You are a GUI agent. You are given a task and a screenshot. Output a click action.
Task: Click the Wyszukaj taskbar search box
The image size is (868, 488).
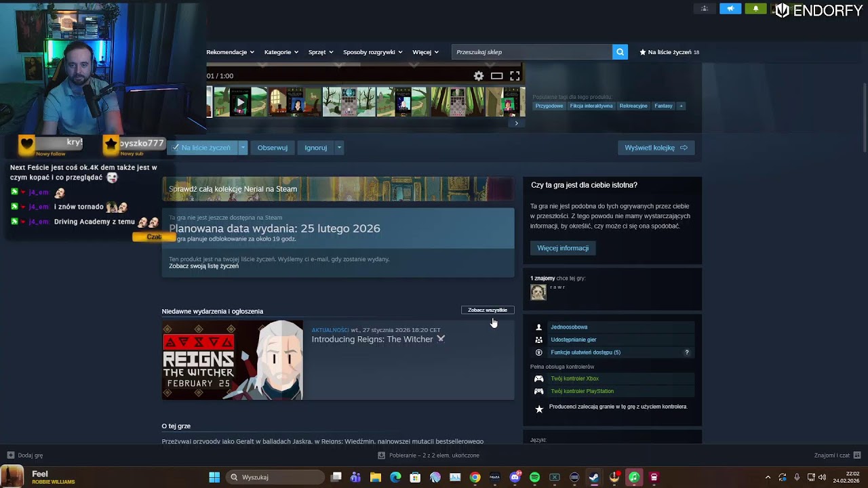(x=275, y=477)
